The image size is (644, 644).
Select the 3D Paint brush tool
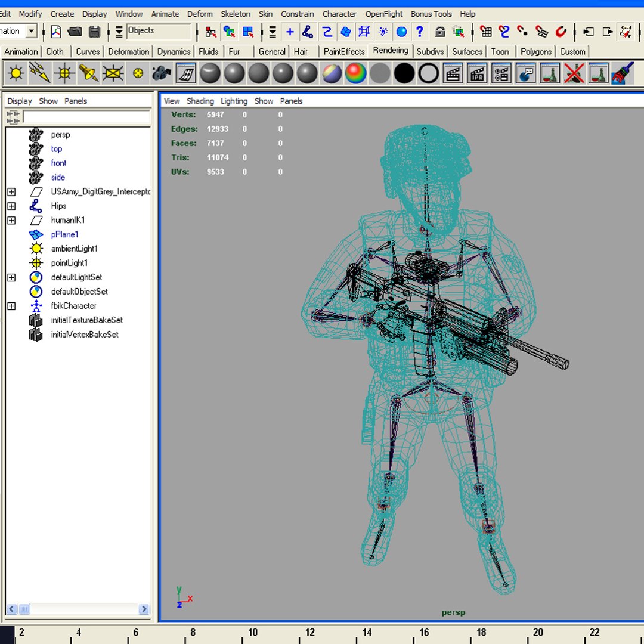(622, 73)
